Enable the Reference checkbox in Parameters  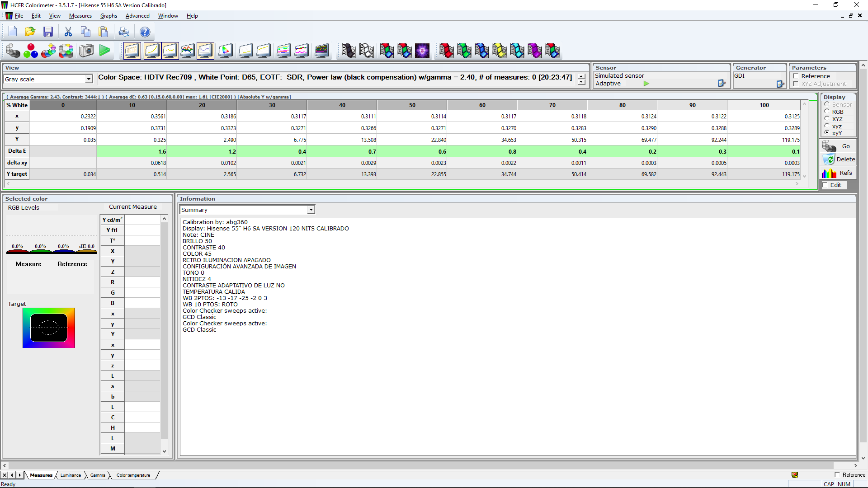[796, 76]
